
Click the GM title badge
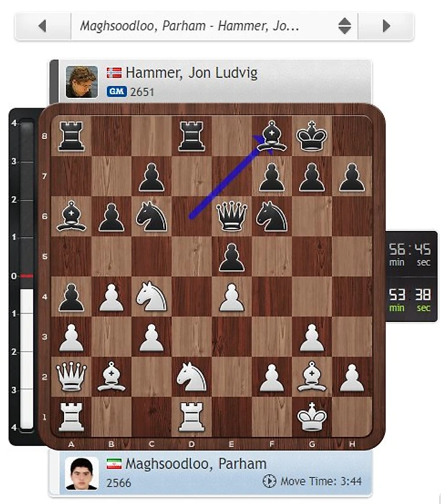pos(117,92)
